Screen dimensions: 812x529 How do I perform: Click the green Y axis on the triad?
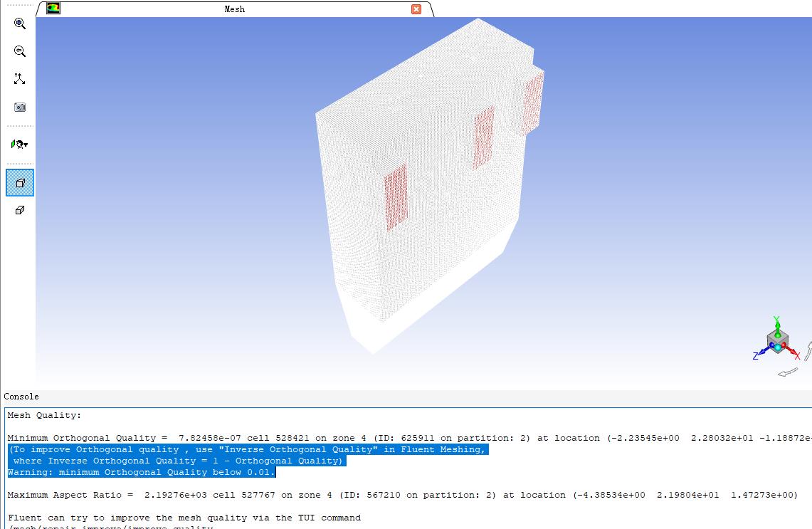777,324
